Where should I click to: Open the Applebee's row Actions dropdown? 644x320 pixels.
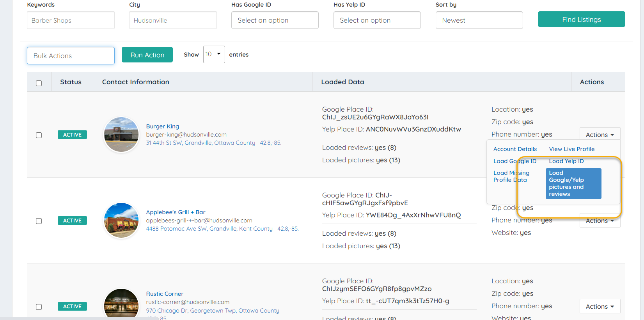[600, 221]
